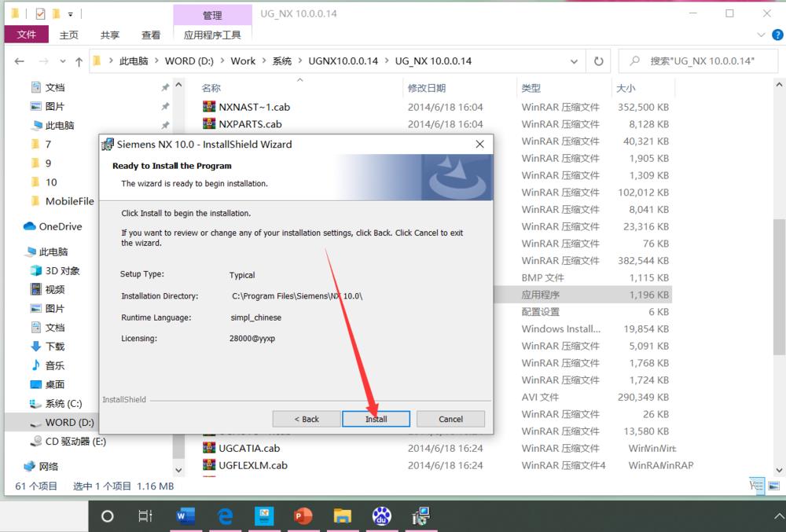Open Microsoft Edge from the taskbar
This screenshot has width=786, height=532.
click(225, 516)
